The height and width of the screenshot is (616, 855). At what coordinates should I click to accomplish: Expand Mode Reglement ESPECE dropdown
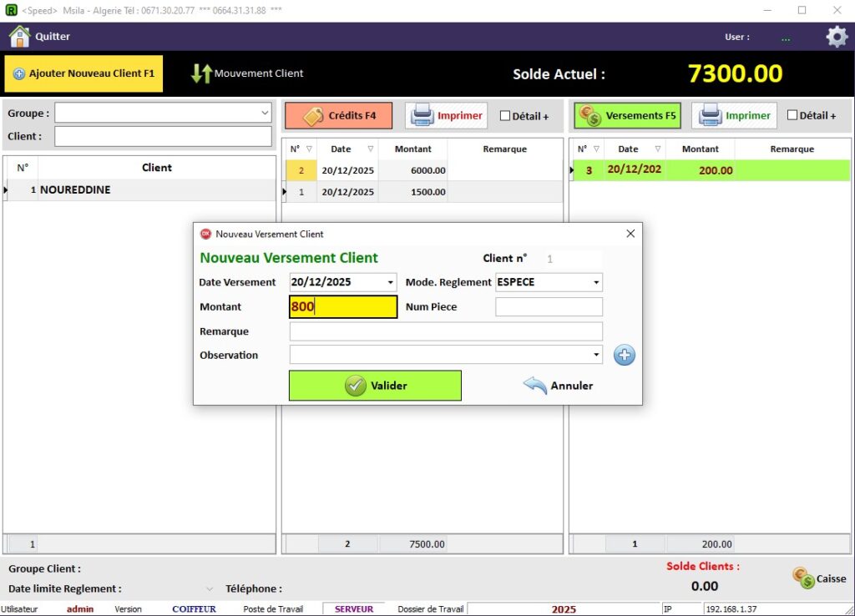pyautogui.click(x=596, y=283)
